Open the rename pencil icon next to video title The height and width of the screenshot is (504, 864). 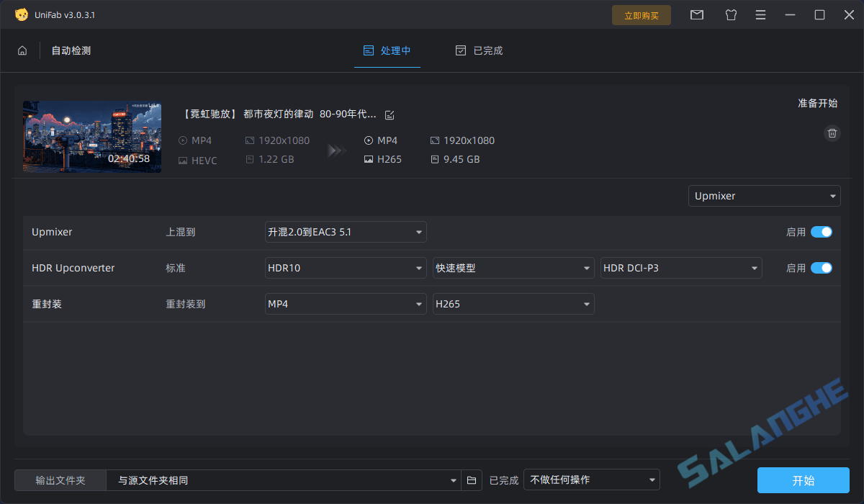coord(390,114)
